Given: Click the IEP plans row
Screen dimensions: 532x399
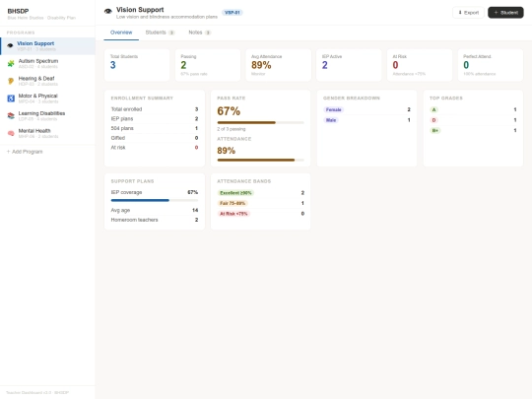Looking at the screenshot, I should (x=155, y=119).
